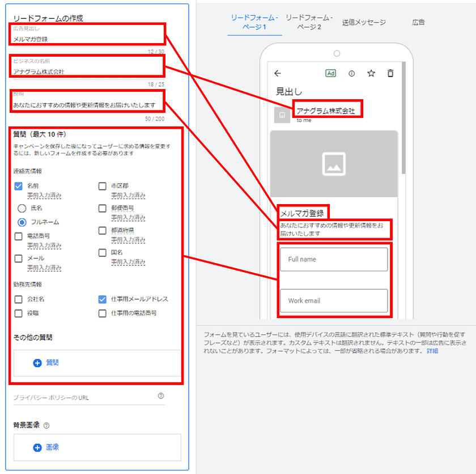Click help icon beside プライバシー ポリシーの URL
Viewport: 476px width, 474px height.
(x=161, y=396)
